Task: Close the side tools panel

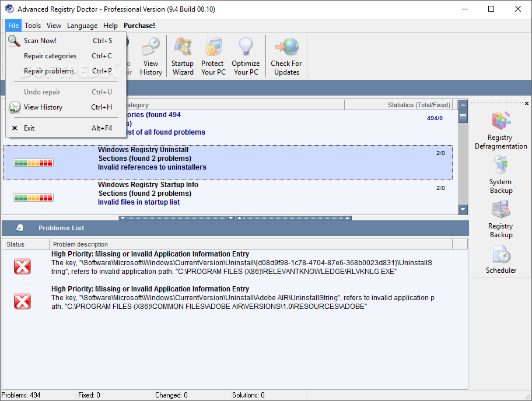Action: tap(527, 103)
